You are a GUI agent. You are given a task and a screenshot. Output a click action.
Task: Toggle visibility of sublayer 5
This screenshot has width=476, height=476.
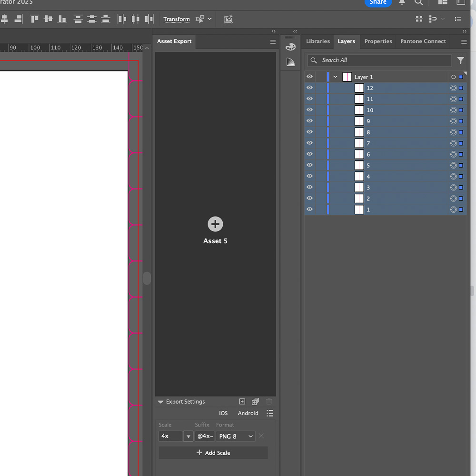coord(309,165)
